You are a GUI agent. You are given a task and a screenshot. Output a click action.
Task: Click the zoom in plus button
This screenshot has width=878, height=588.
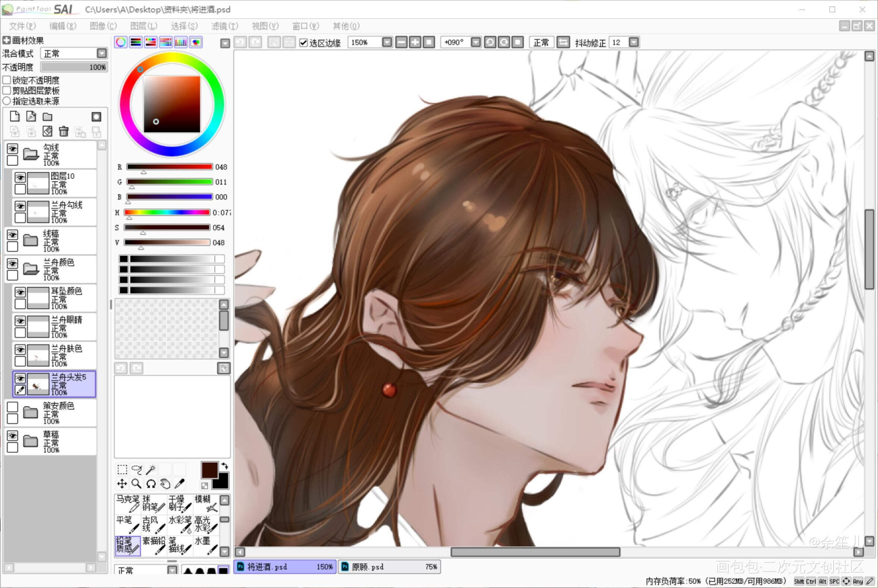click(415, 42)
